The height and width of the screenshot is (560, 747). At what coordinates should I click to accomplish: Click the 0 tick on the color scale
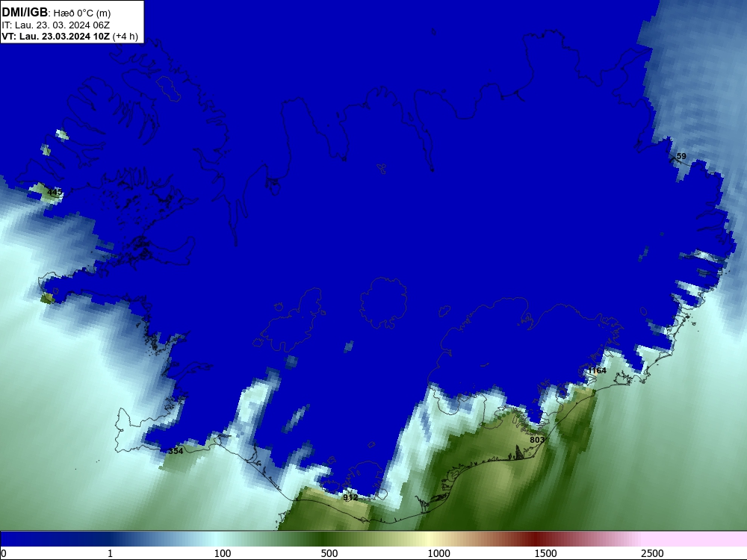pyautogui.click(x=4, y=553)
